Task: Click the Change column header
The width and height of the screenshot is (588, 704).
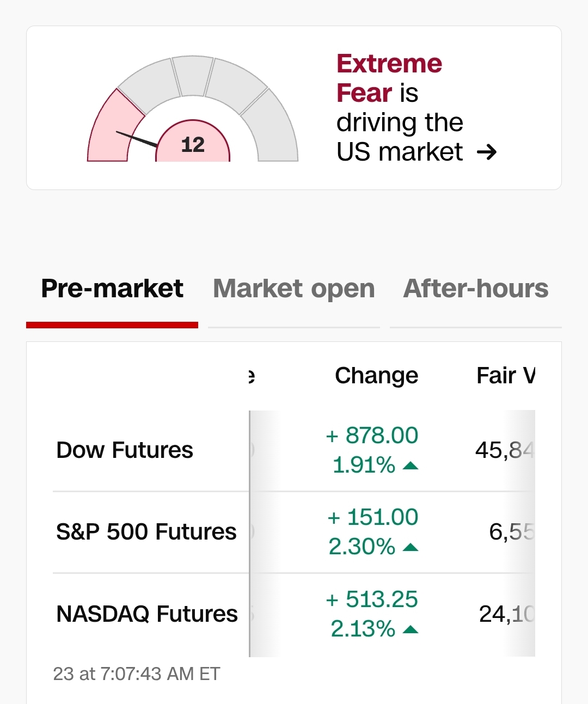Action: [376, 376]
